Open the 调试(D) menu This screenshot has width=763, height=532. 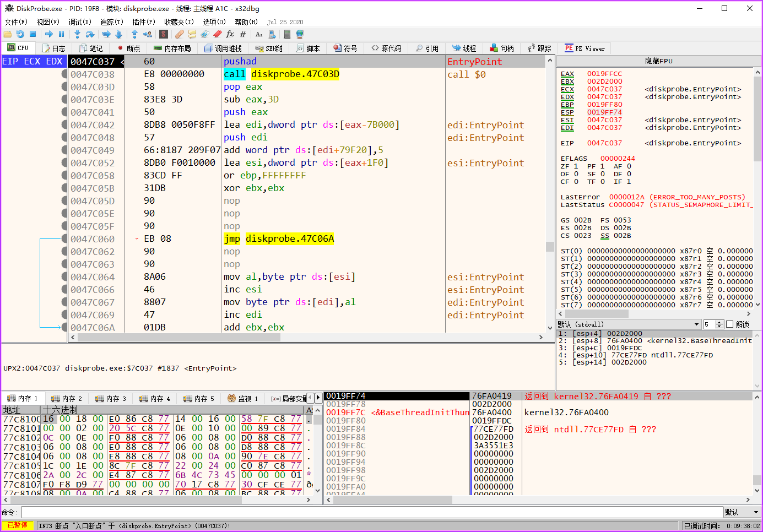[x=80, y=22]
